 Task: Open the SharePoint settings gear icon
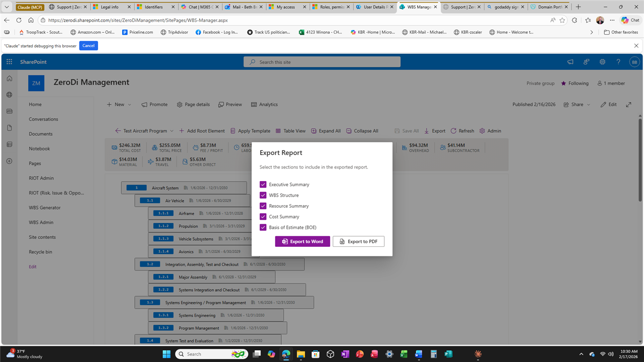(602, 62)
